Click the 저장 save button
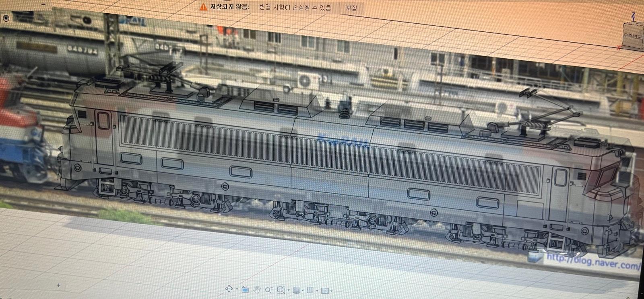This screenshot has width=644, height=299. 351,8
